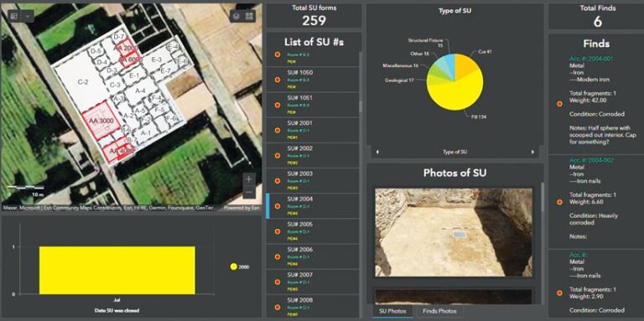Select SU# 2006 in the list

[x=313, y=256]
